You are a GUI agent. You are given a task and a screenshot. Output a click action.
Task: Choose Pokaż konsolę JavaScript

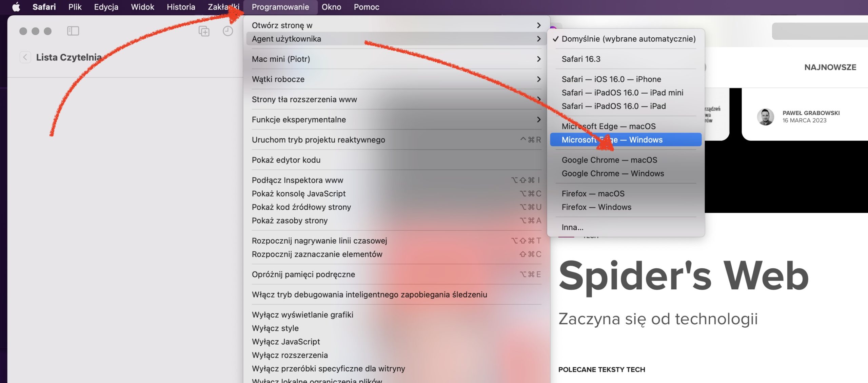click(396, 193)
